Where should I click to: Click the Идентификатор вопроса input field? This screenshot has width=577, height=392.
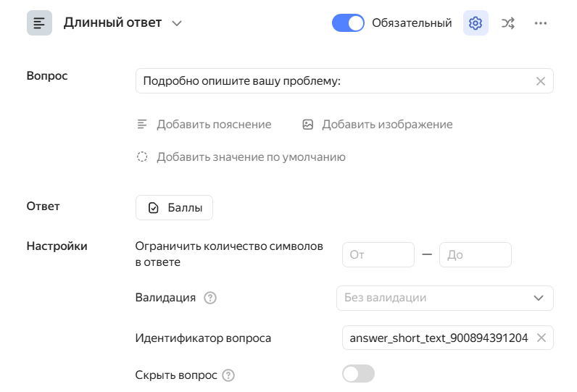[438, 338]
